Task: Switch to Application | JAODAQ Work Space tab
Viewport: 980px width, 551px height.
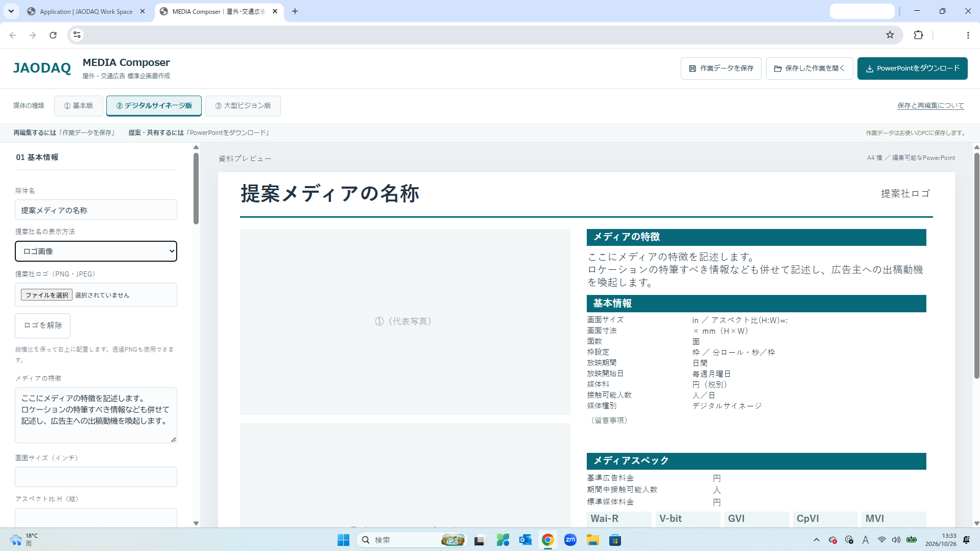Action: click(86, 11)
